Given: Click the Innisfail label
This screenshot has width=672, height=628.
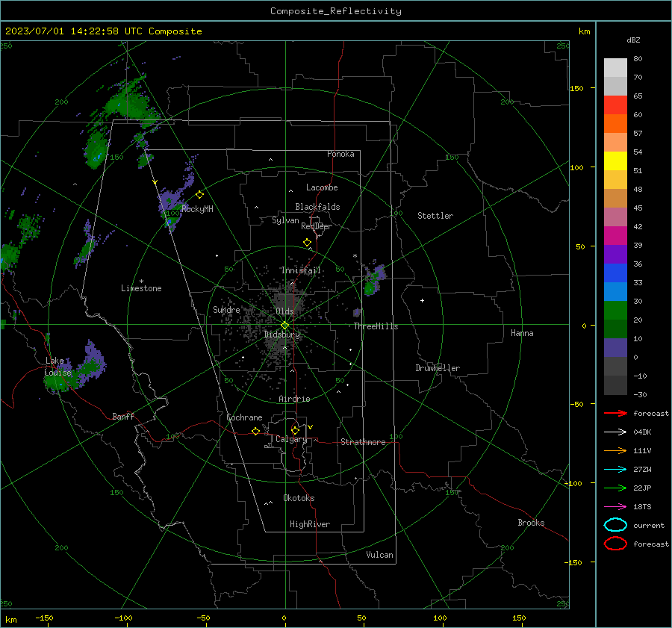Looking at the screenshot, I should tap(302, 270).
